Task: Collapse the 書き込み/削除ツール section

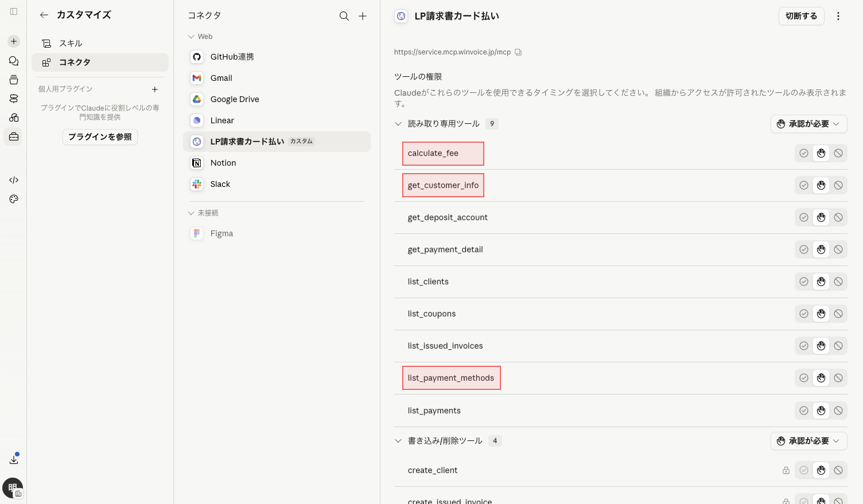Action: (x=398, y=441)
